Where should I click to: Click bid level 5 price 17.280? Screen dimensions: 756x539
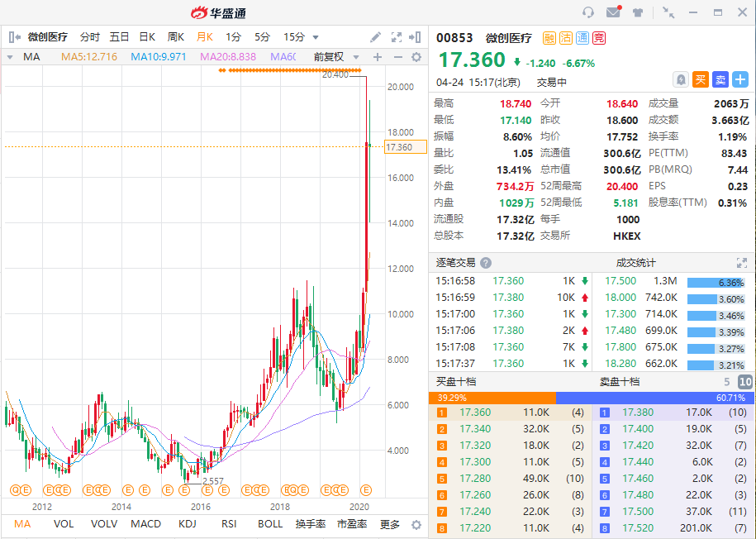point(475,479)
